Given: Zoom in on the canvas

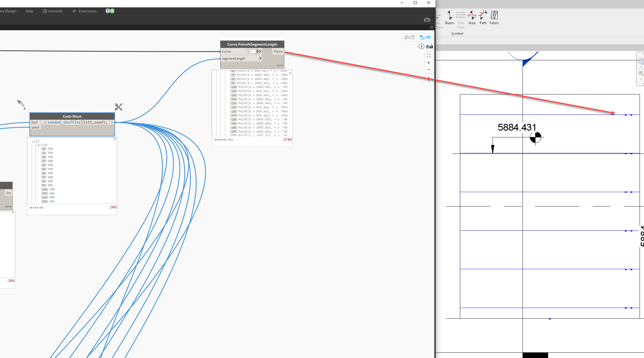Looking at the screenshot, I should [x=429, y=63].
